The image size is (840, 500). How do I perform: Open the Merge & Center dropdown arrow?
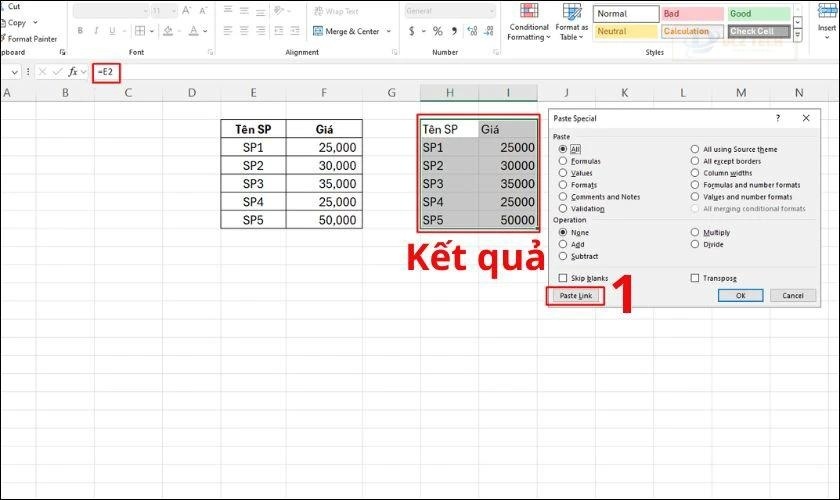(x=388, y=31)
